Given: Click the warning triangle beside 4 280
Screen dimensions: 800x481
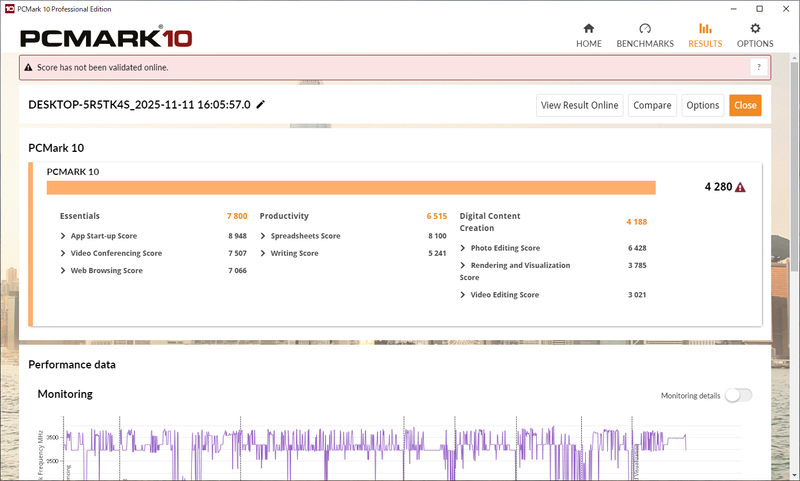Looking at the screenshot, I should (740, 187).
